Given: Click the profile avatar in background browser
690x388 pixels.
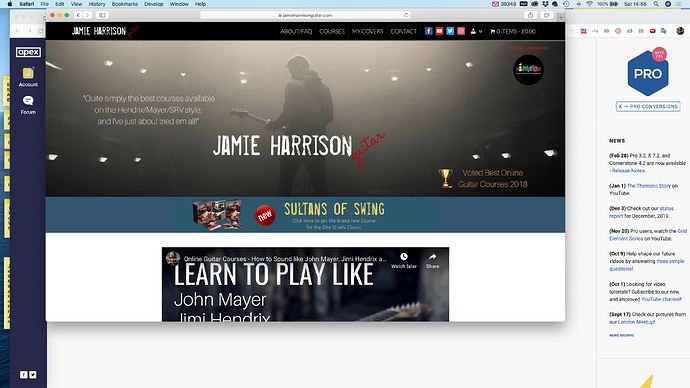Looking at the screenshot, I should pyautogui.click(x=680, y=31).
